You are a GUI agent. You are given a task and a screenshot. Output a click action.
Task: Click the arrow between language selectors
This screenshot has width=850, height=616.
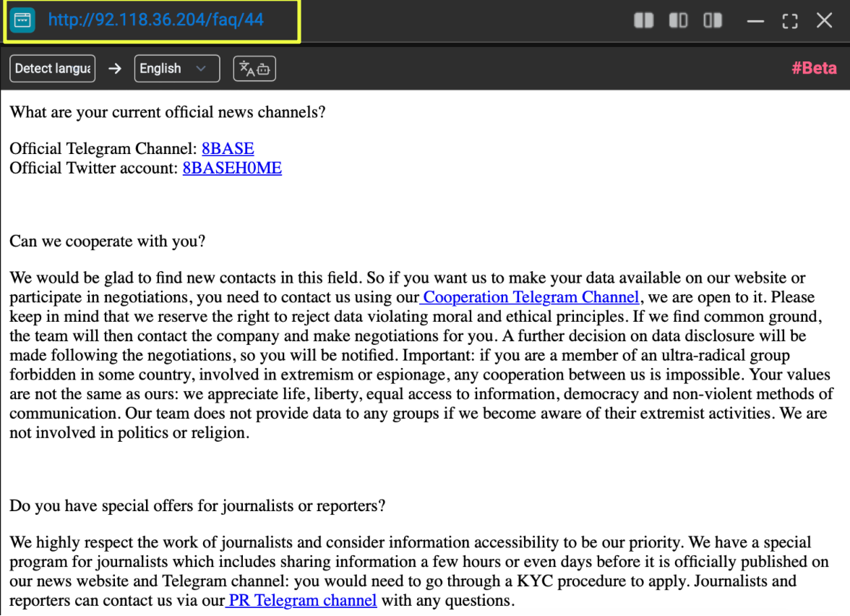pyautogui.click(x=115, y=69)
